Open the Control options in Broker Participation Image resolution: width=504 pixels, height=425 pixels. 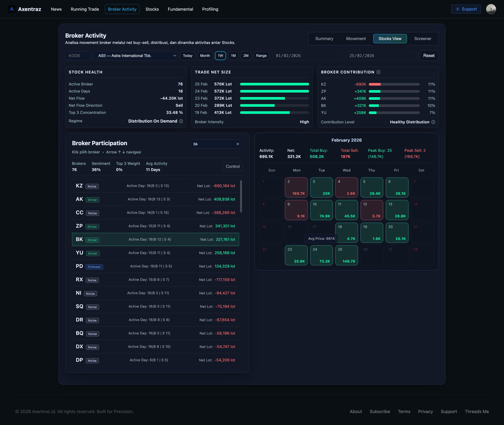pyautogui.click(x=232, y=166)
